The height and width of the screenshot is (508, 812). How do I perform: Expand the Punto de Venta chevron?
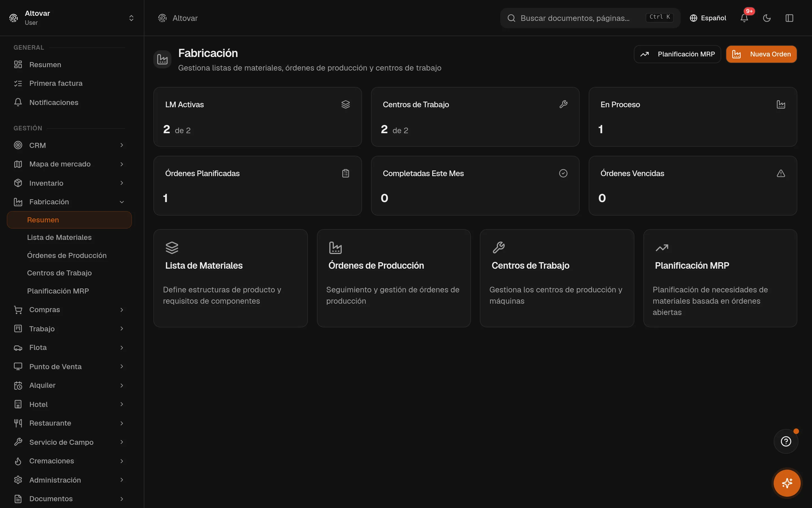[122, 367]
